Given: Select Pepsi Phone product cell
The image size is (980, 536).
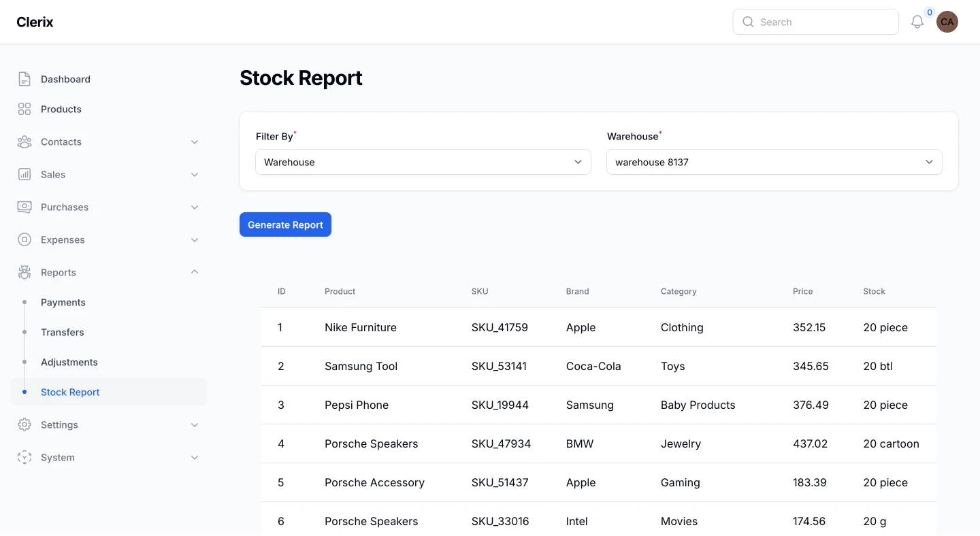Looking at the screenshot, I should tap(357, 405).
